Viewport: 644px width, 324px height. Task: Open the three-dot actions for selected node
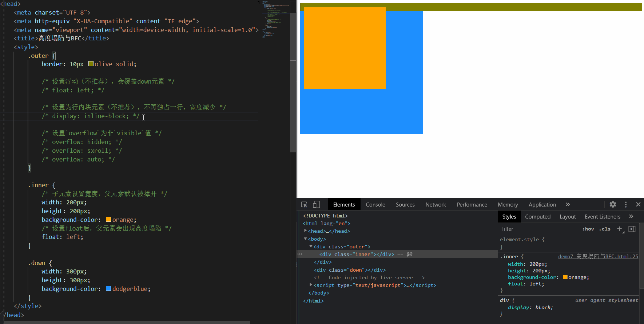300,254
